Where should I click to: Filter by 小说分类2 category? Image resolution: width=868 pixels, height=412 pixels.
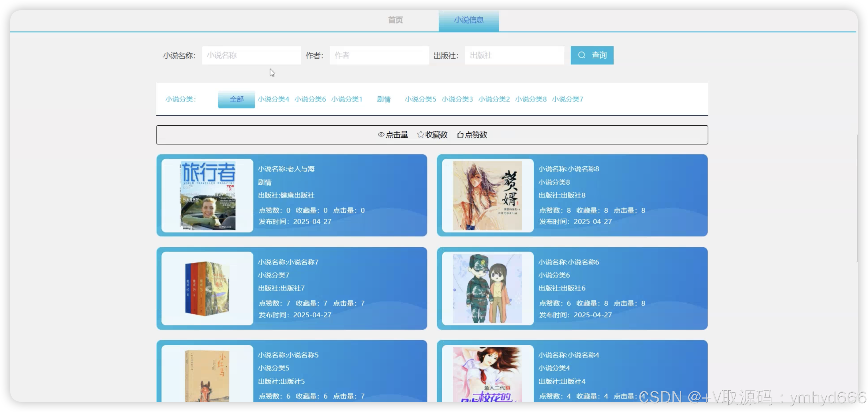pos(494,99)
